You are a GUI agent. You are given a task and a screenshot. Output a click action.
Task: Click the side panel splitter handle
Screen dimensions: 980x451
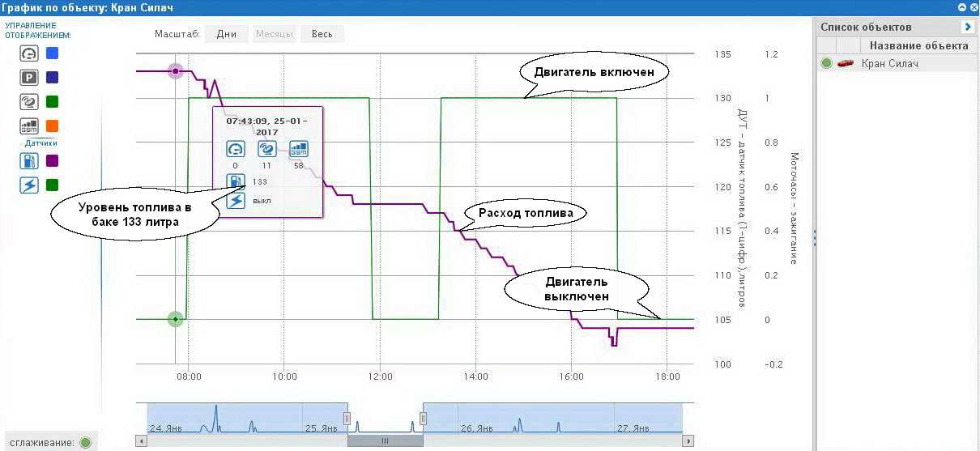(x=814, y=237)
